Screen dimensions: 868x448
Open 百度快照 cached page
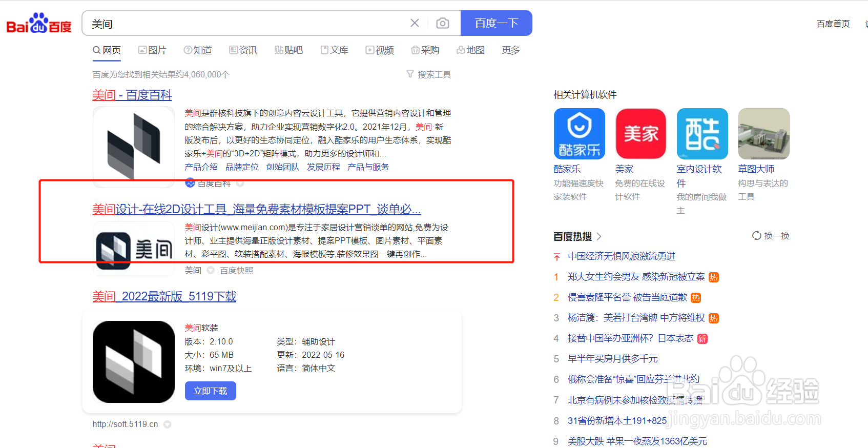click(236, 271)
